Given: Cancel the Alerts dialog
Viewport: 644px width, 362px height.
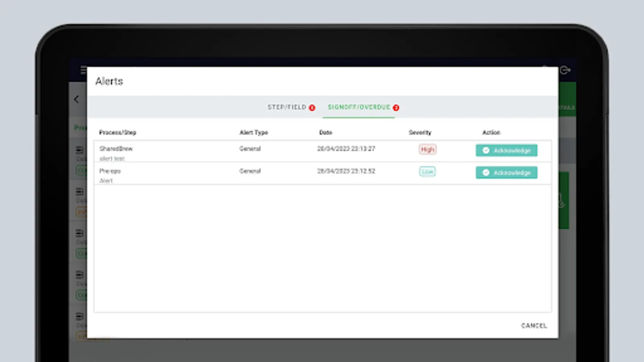Looking at the screenshot, I should coord(534,326).
